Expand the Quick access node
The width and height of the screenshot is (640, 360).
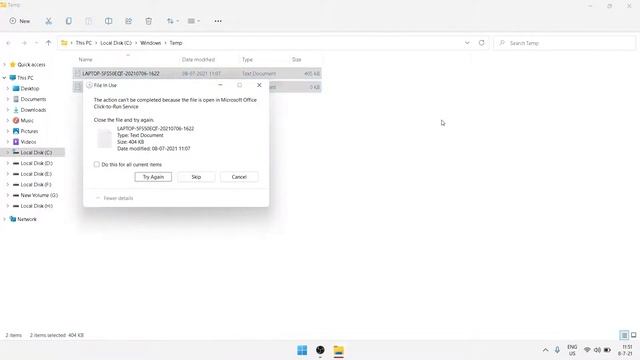4,64
